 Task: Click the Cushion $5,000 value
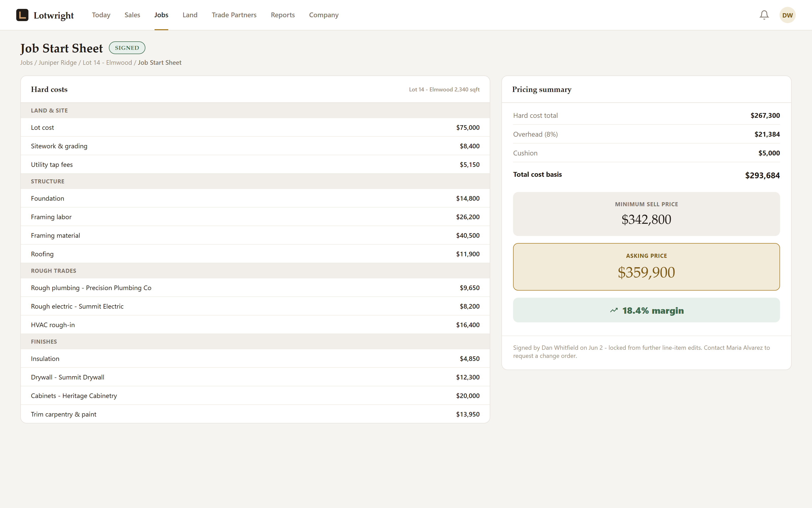769,153
